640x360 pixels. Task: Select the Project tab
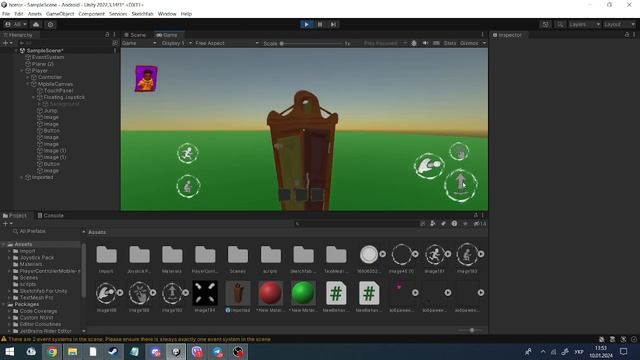click(15, 216)
